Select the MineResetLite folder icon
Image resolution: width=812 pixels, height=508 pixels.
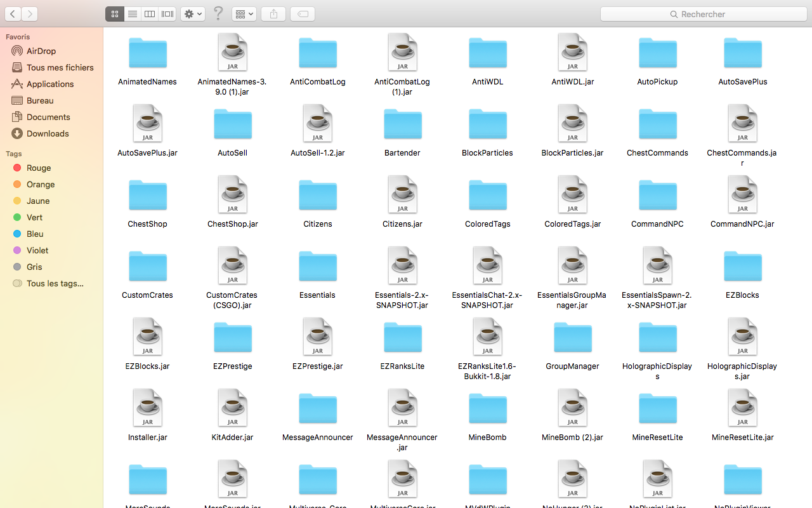tap(658, 408)
